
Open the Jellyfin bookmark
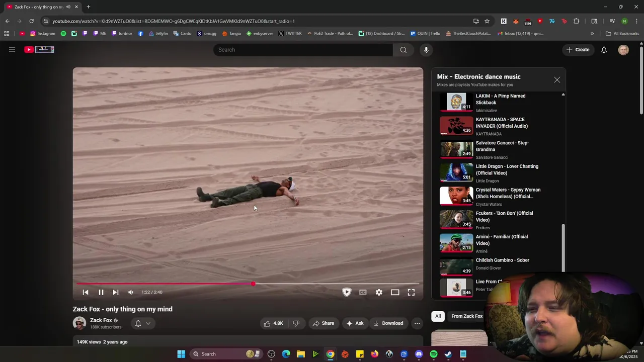pos(158,34)
